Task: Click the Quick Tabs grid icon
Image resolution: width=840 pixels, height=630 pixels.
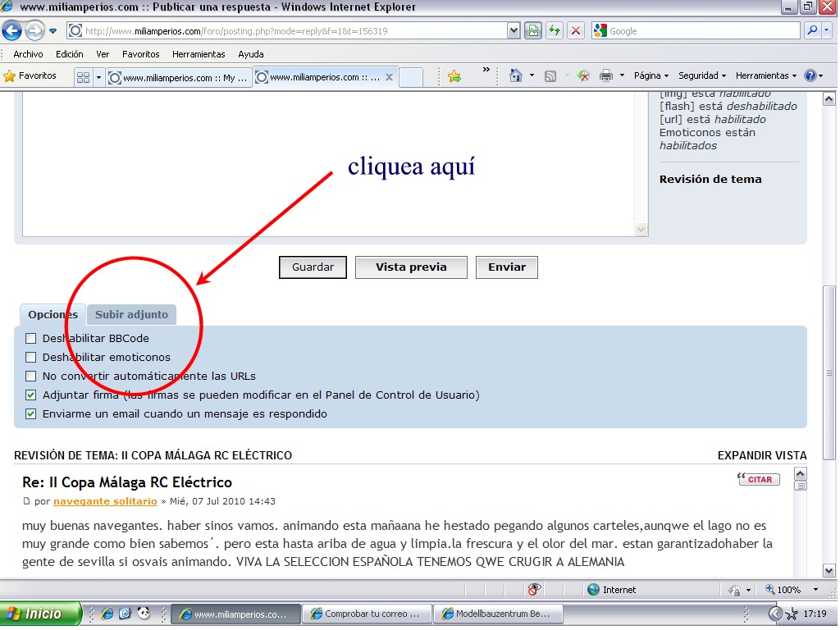Action: tap(83, 77)
